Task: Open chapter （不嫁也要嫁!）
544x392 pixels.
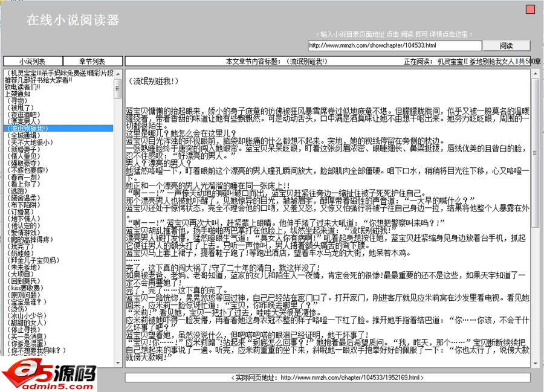Action: tap(27, 170)
